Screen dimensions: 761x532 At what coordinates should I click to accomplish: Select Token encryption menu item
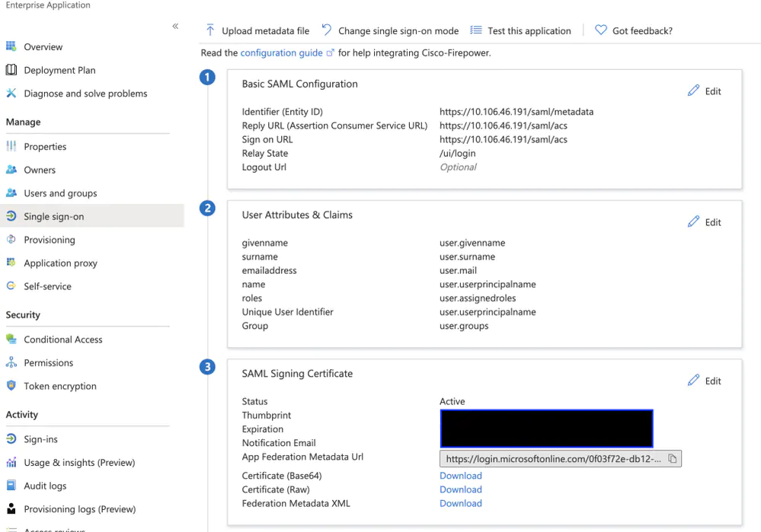(60, 386)
